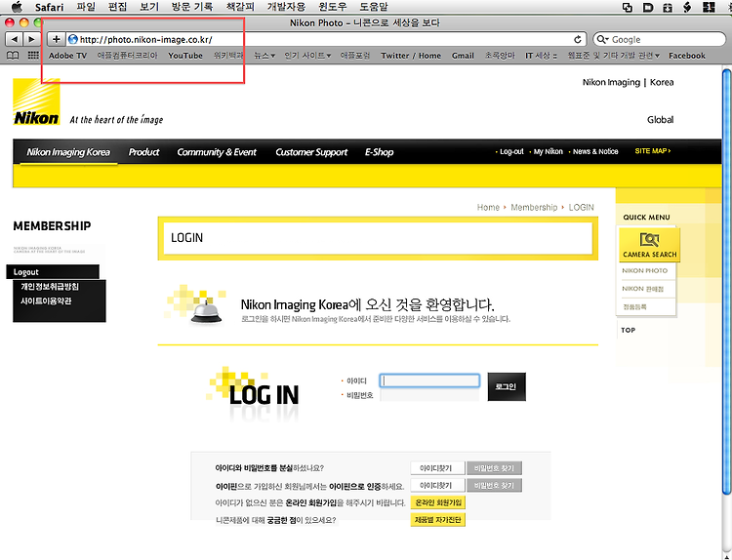Open 사이트이용약관 in the sidebar
Image resolution: width=732 pixels, height=560 pixels.
[46, 301]
